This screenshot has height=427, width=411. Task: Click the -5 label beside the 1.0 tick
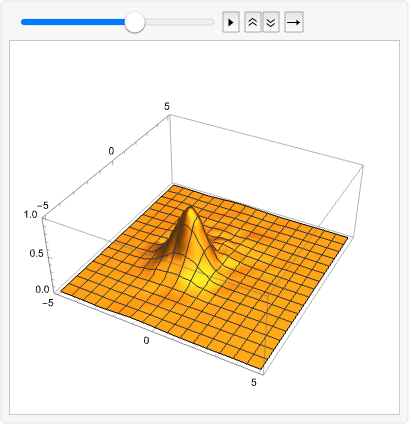43,206
